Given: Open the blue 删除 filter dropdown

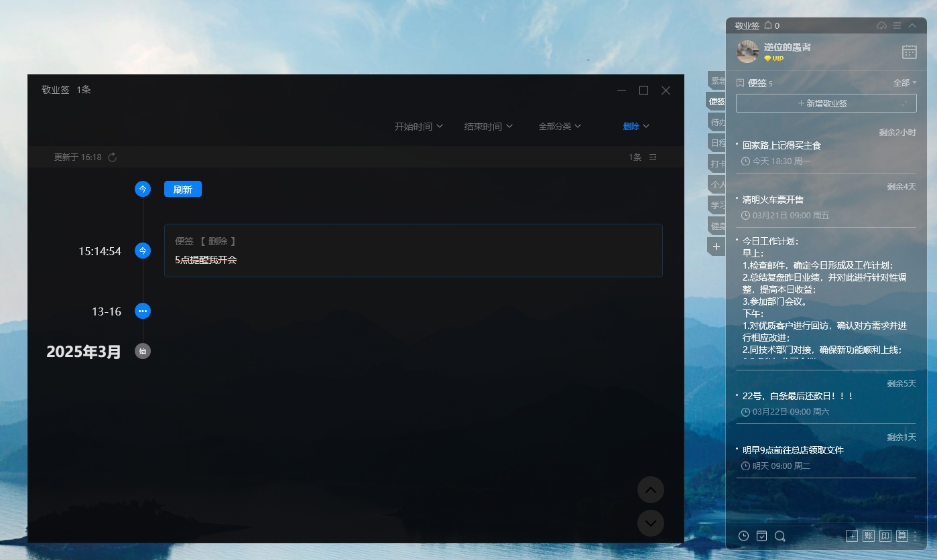Looking at the screenshot, I should point(636,127).
